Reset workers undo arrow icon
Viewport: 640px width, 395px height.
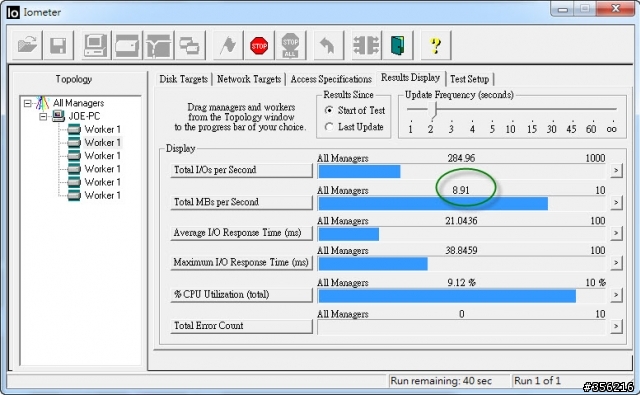click(x=328, y=45)
